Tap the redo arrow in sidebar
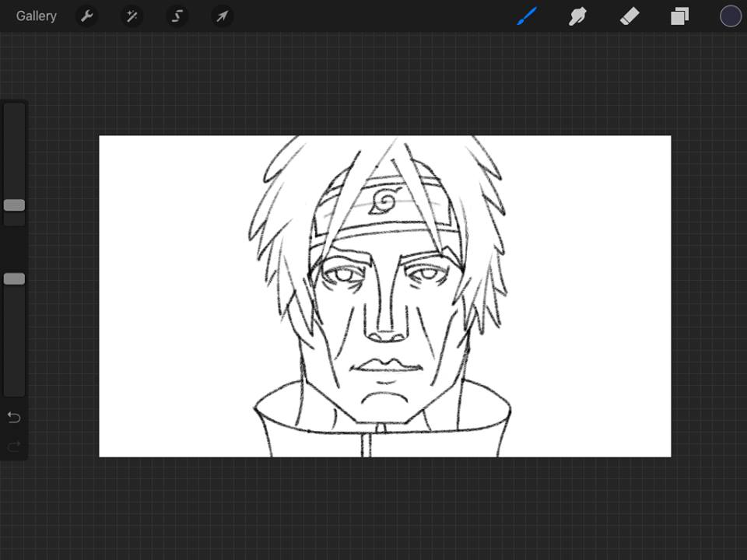 pos(14,447)
